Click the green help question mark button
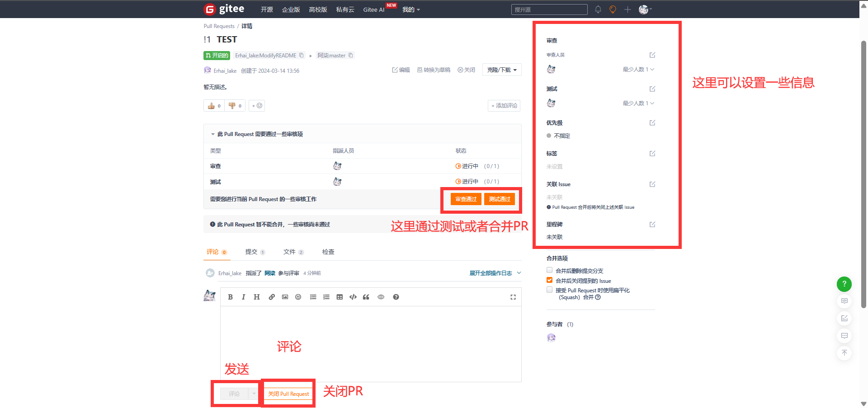868x408 pixels. pyautogui.click(x=844, y=284)
